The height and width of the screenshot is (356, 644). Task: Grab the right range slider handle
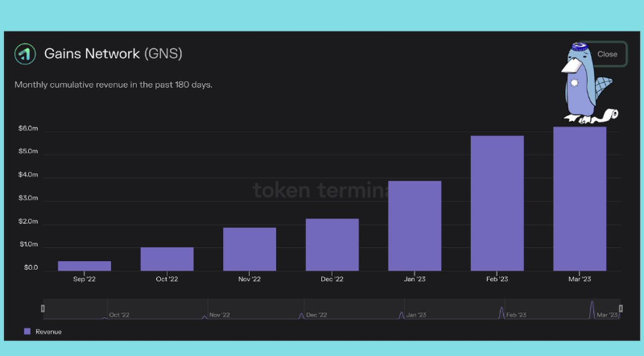[620, 308]
